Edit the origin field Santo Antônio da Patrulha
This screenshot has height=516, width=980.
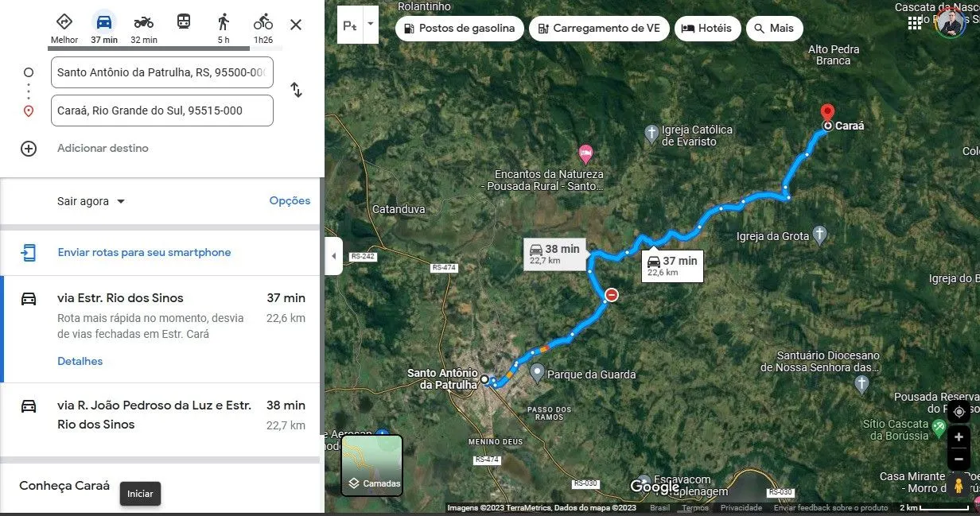click(x=161, y=72)
